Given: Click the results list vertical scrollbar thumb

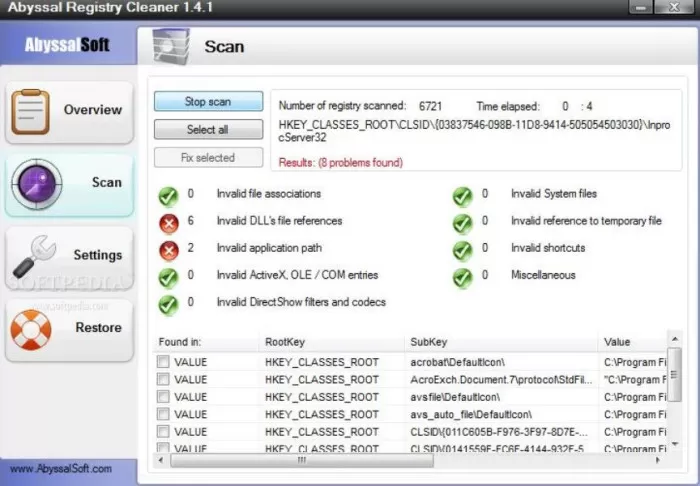Looking at the screenshot, I should click(675, 375).
